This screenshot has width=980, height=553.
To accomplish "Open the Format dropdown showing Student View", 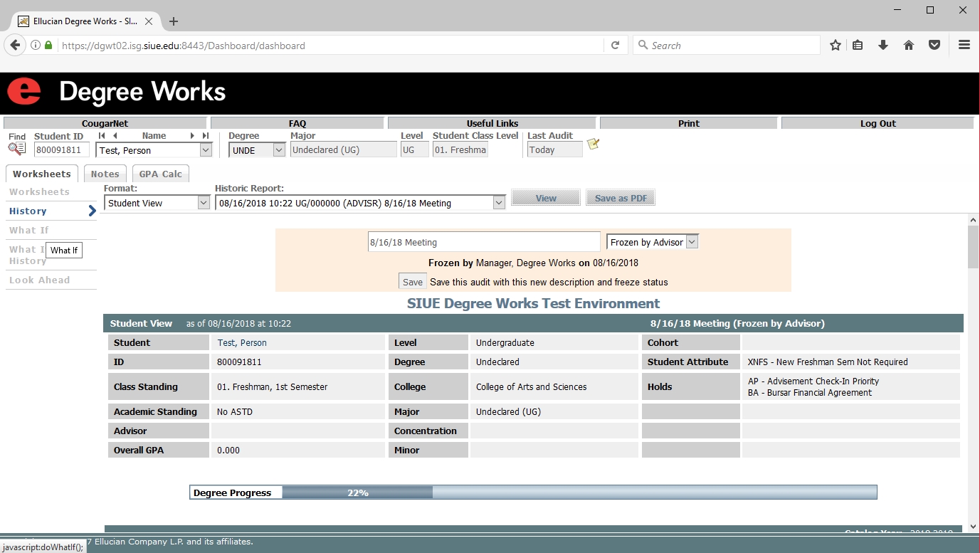I will 157,203.
